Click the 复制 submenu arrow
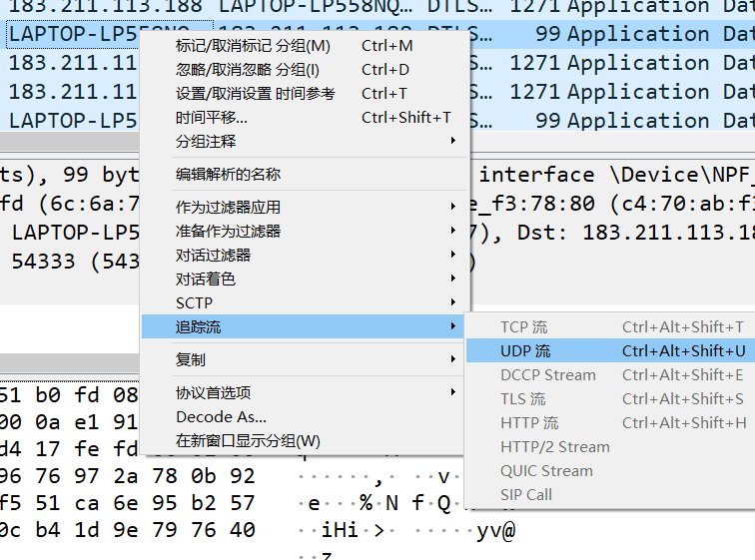 (x=453, y=359)
